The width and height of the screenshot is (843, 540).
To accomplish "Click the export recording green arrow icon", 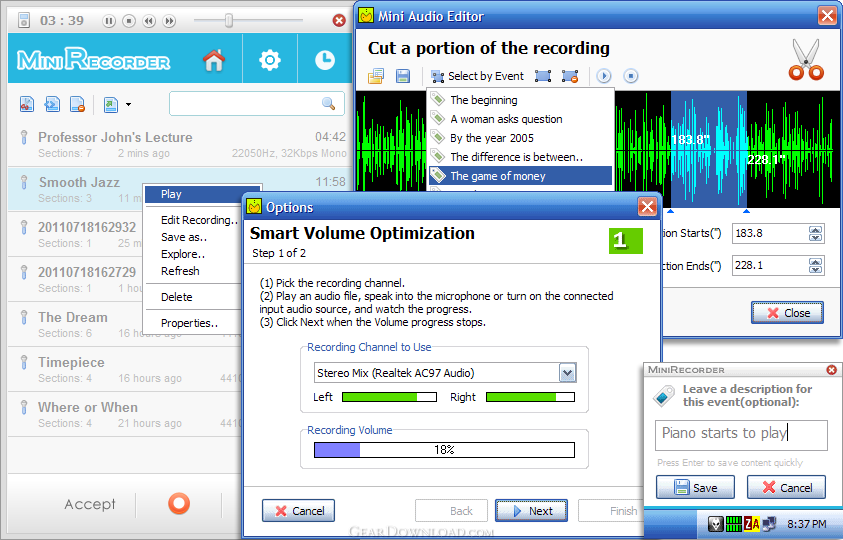I will tap(111, 104).
